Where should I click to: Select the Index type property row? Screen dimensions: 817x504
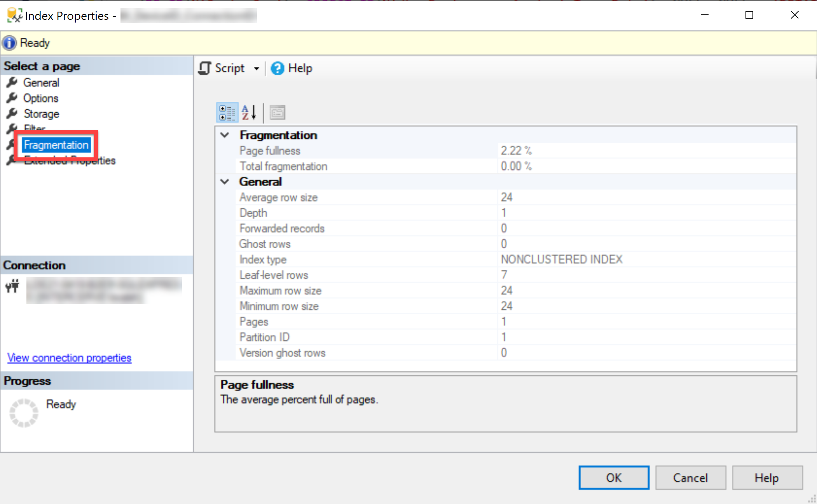(x=263, y=259)
